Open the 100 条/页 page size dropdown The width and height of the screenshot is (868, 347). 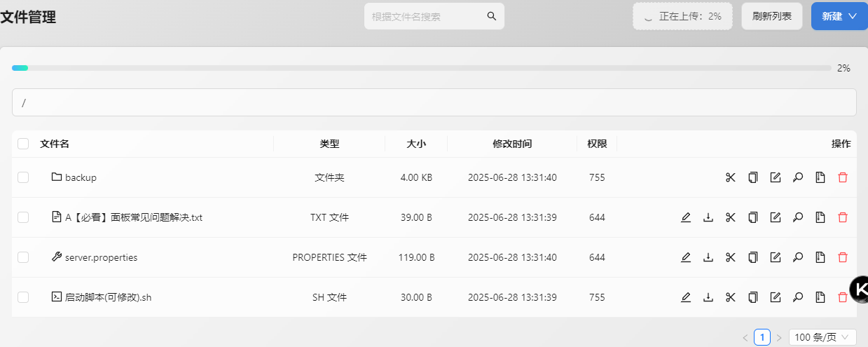tap(822, 337)
